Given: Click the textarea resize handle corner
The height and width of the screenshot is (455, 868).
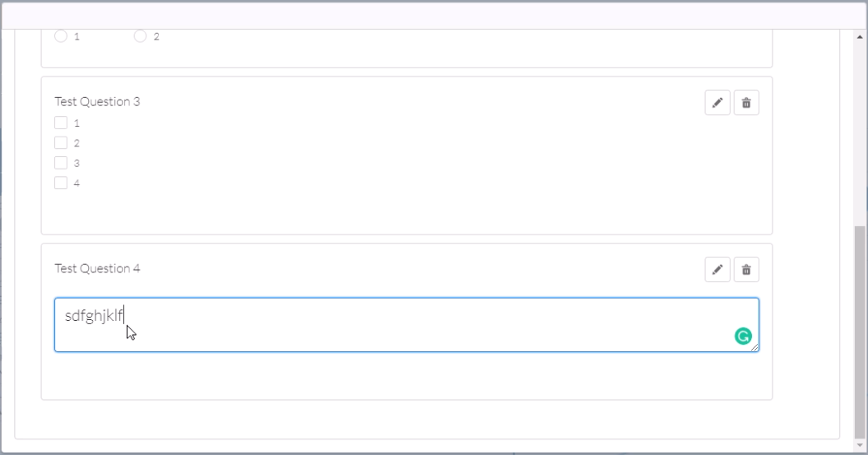Looking at the screenshot, I should coord(754,347).
